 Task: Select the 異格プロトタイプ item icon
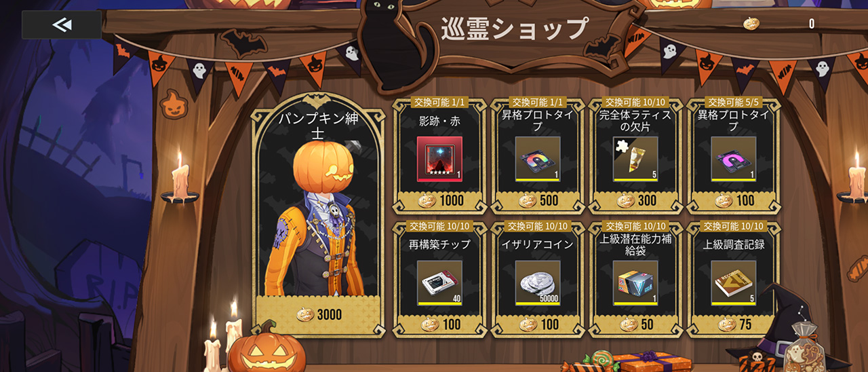[x=733, y=159]
